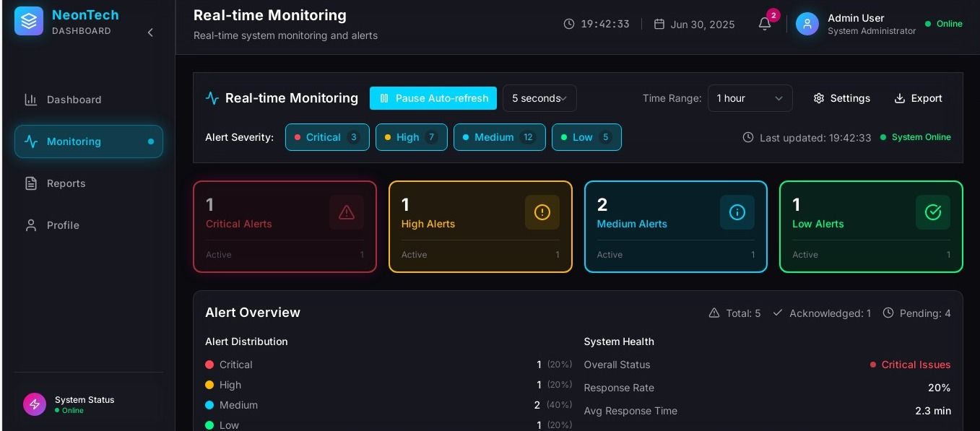Click the Medium Alerts info icon
This screenshot has height=431, width=980.
click(737, 212)
